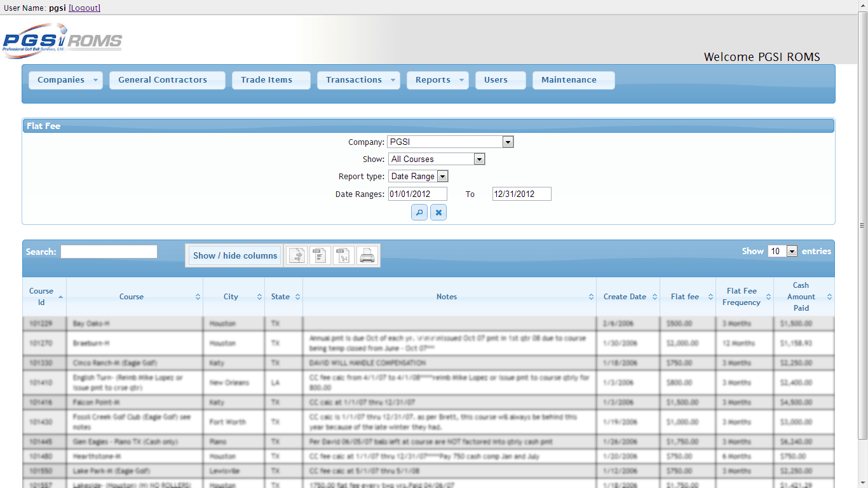Sort table by Flat fee column
The image size is (868, 488).
tap(687, 297)
